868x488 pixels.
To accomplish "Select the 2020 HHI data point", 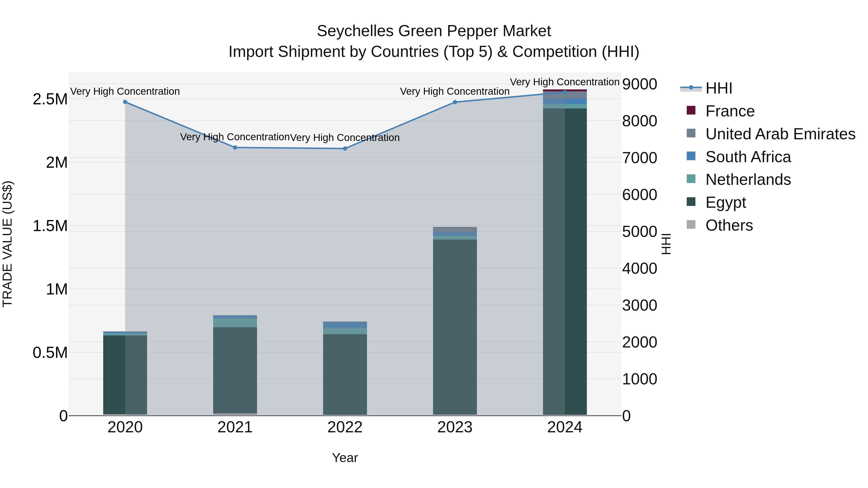I will (x=125, y=102).
